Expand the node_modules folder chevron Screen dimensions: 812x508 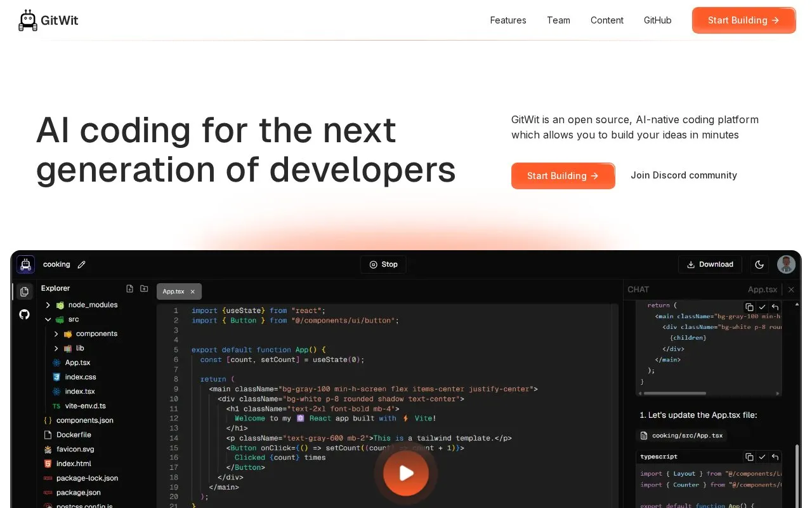point(48,305)
